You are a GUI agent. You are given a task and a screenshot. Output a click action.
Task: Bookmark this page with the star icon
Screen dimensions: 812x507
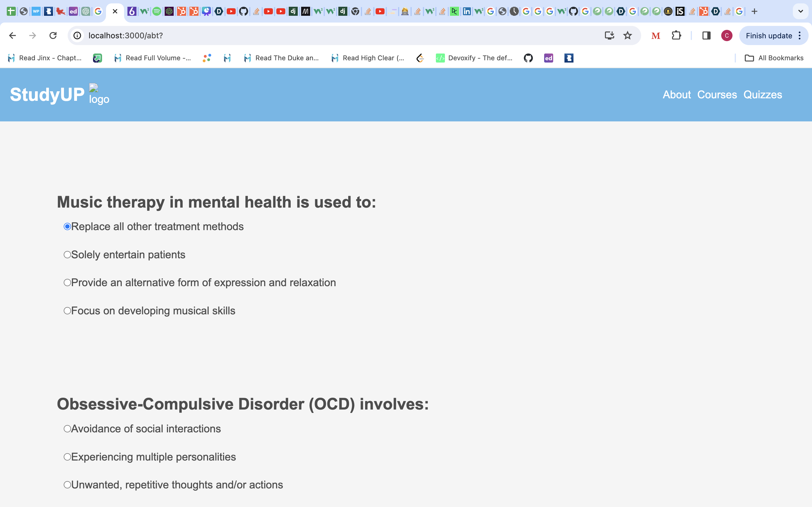[627, 35]
